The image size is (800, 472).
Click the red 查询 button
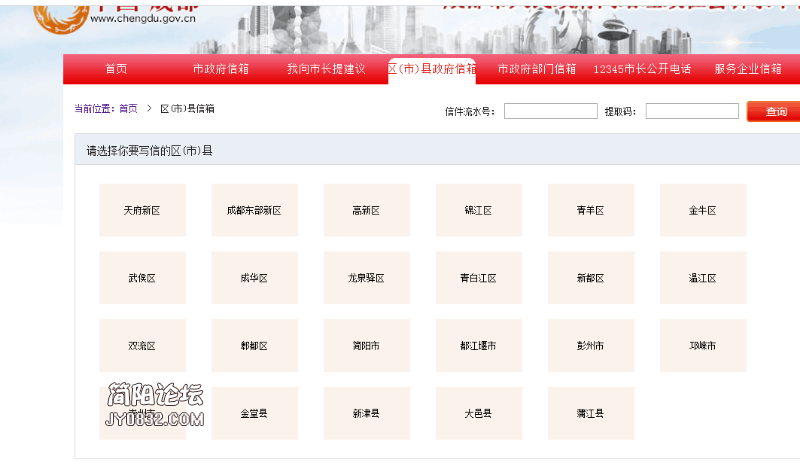(x=774, y=111)
